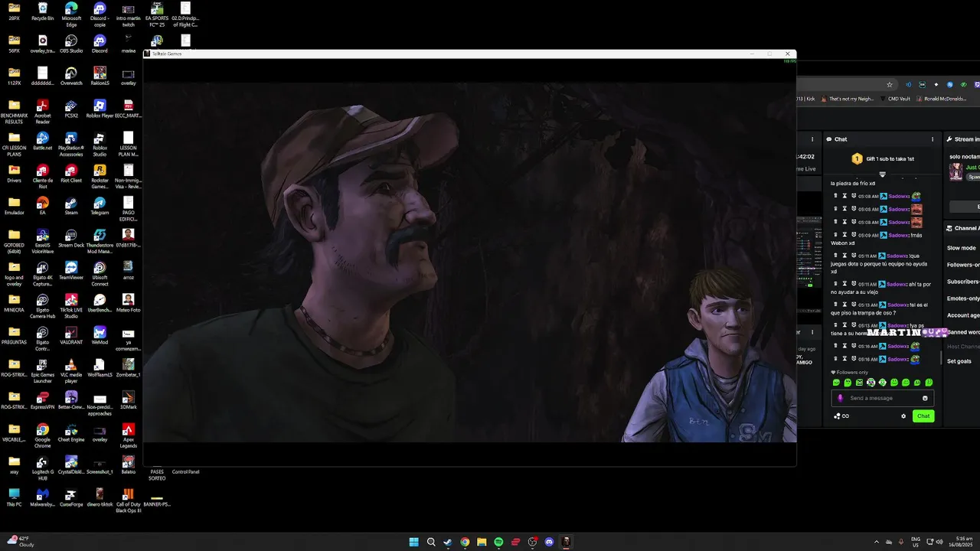Launch WeMod from the desktop
Viewport: 980px width, 551px height.
tap(100, 335)
